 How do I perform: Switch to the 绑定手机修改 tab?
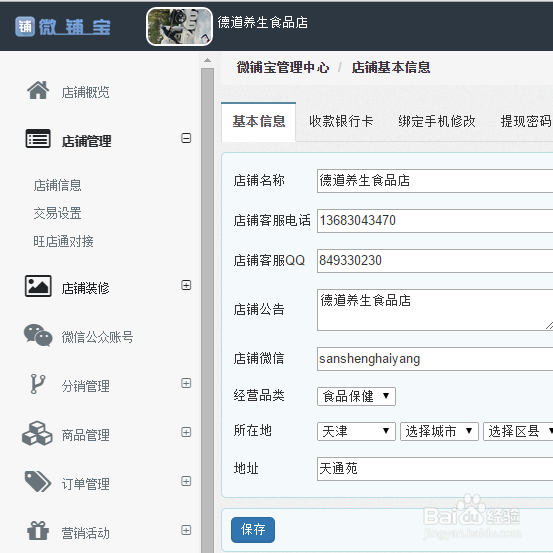click(x=437, y=122)
